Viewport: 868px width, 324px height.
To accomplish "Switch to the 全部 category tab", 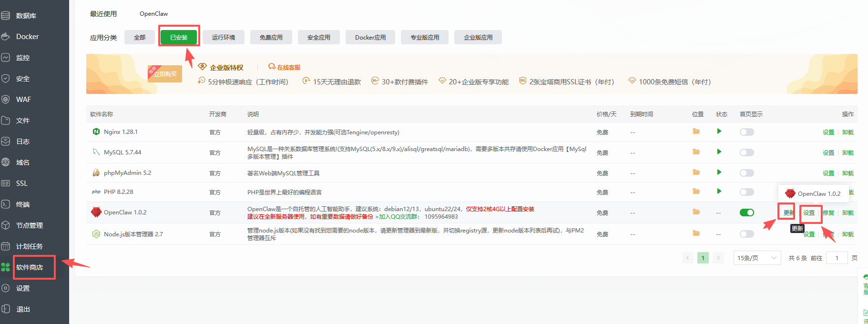I will point(140,37).
